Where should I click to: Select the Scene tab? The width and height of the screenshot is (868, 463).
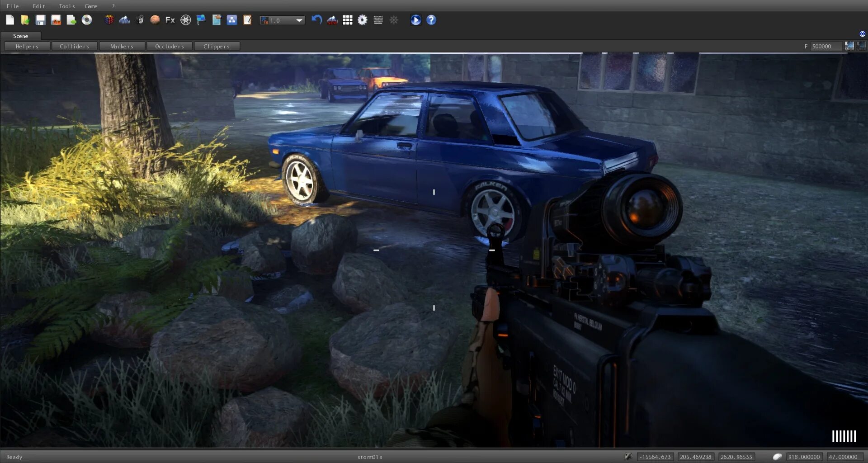(21, 36)
